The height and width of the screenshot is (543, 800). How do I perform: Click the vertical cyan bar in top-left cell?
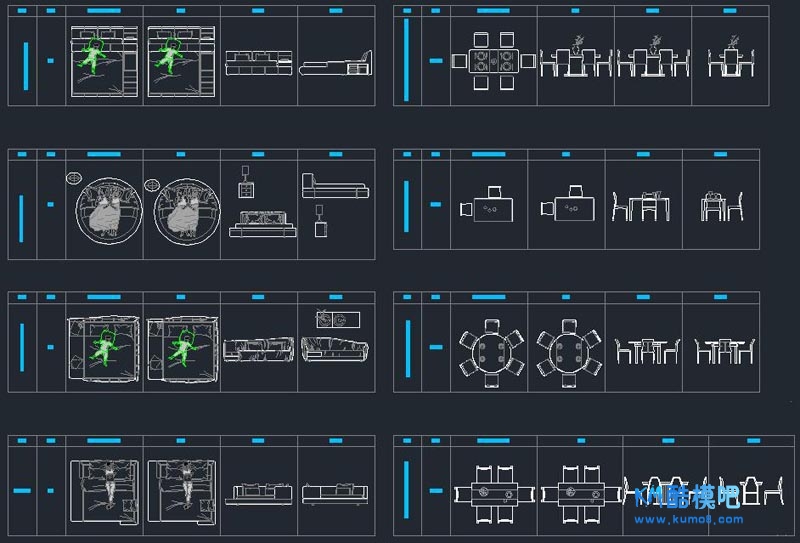(x=25, y=61)
